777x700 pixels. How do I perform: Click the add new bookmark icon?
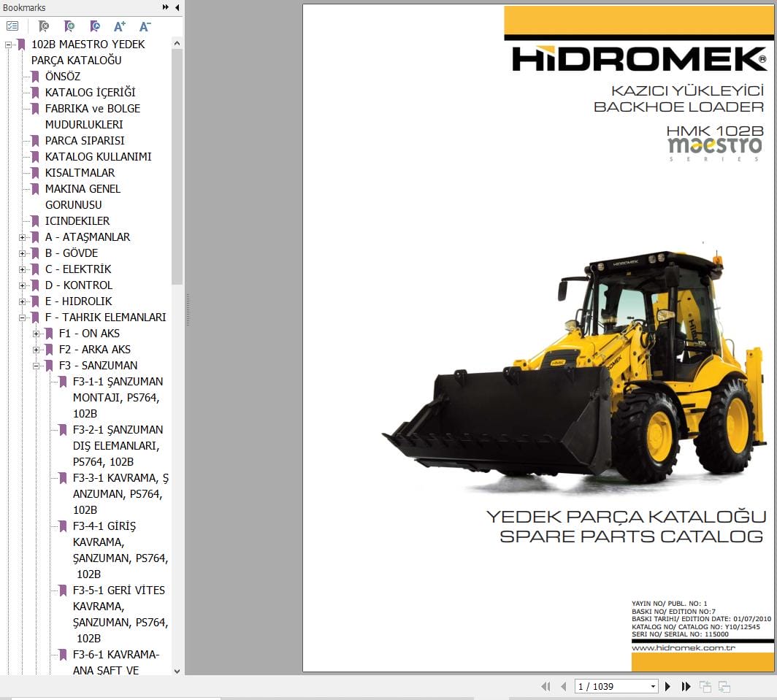coord(69,26)
